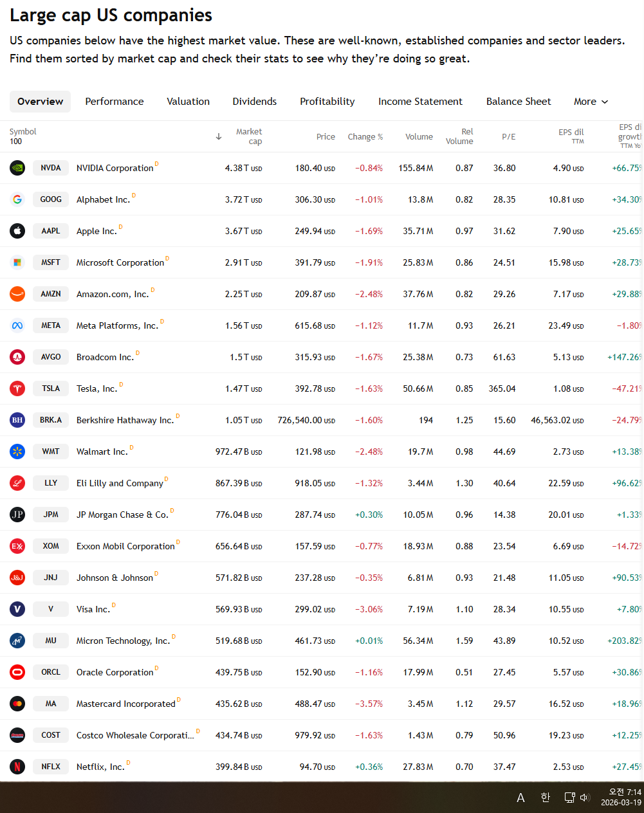Click the JP Morgan Chase logo icon
This screenshot has height=813, width=644.
point(17,515)
